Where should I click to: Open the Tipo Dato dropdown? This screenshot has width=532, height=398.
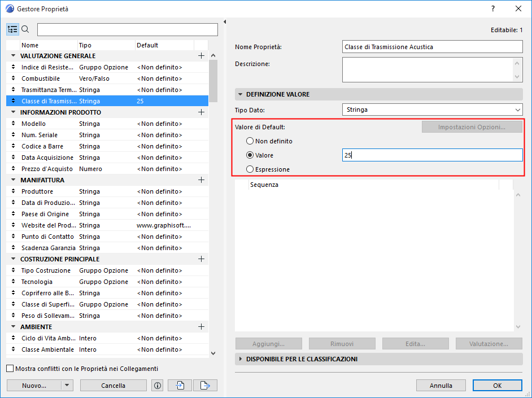pos(432,110)
